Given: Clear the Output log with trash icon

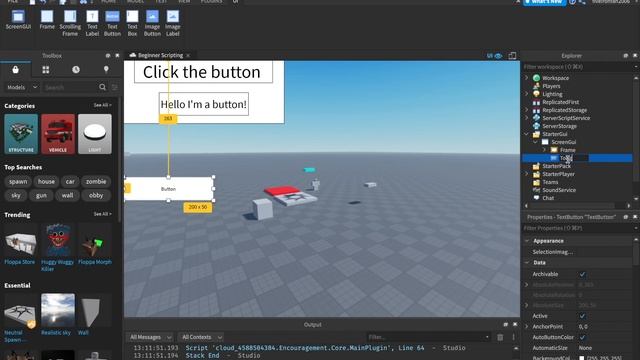Looking at the screenshot, I should (500, 337).
